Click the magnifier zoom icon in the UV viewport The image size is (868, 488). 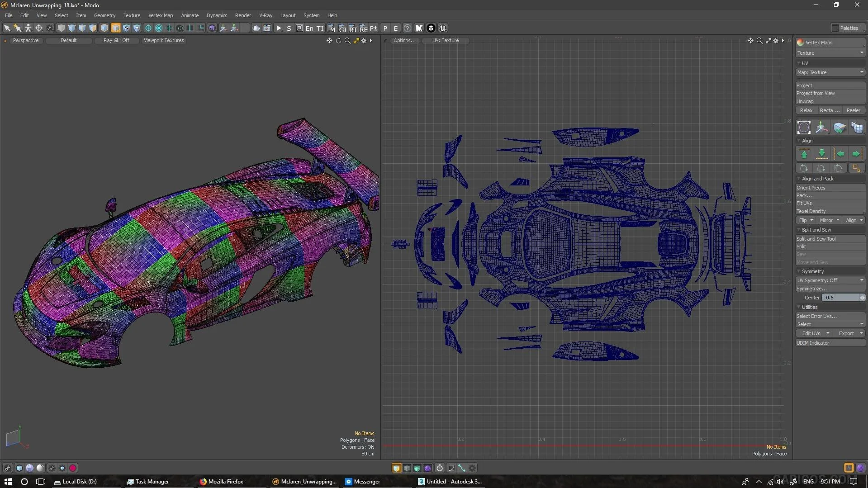pos(759,40)
